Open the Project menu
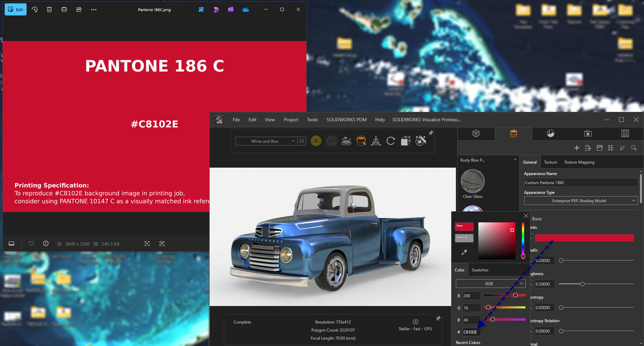 click(x=291, y=120)
